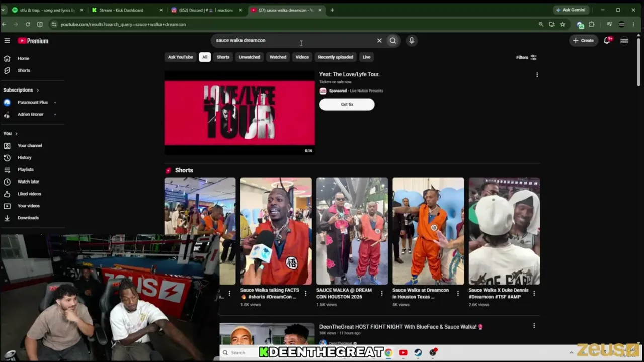
Task: Open the search Filters panel
Action: click(x=526, y=57)
